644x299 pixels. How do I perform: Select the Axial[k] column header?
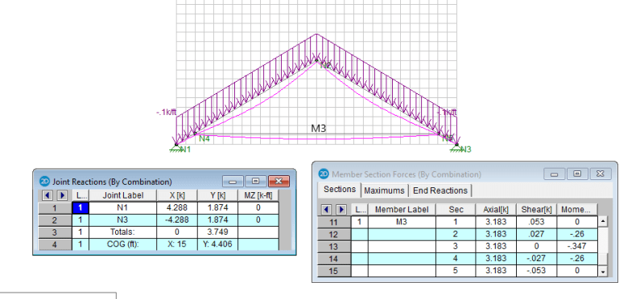[x=496, y=210]
